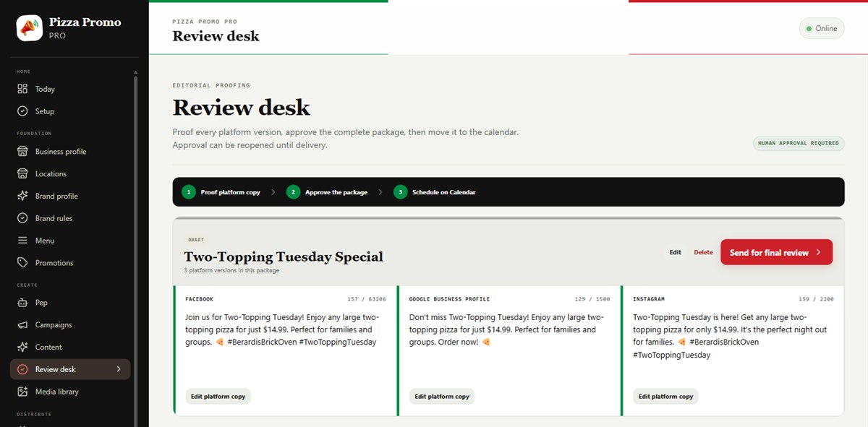The height and width of the screenshot is (427, 868).
Task: Click the sidebar vertical scrollbar
Action: (135, 249)
